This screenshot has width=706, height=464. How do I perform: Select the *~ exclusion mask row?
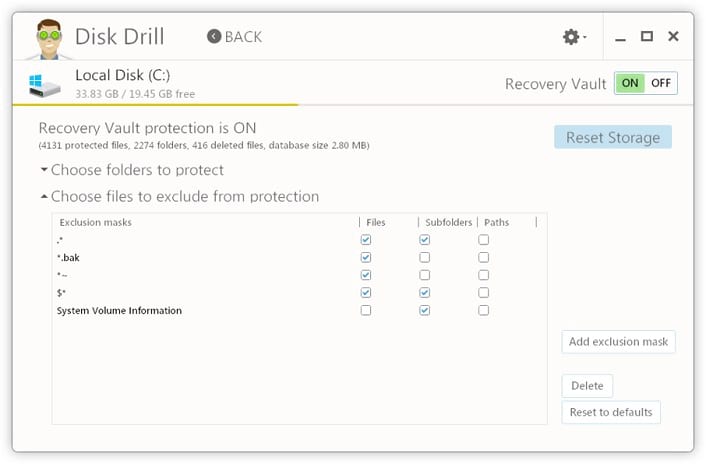click(x=299, y=275)
